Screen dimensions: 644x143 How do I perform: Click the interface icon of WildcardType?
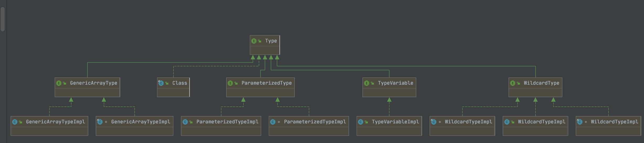coord(513,83)
